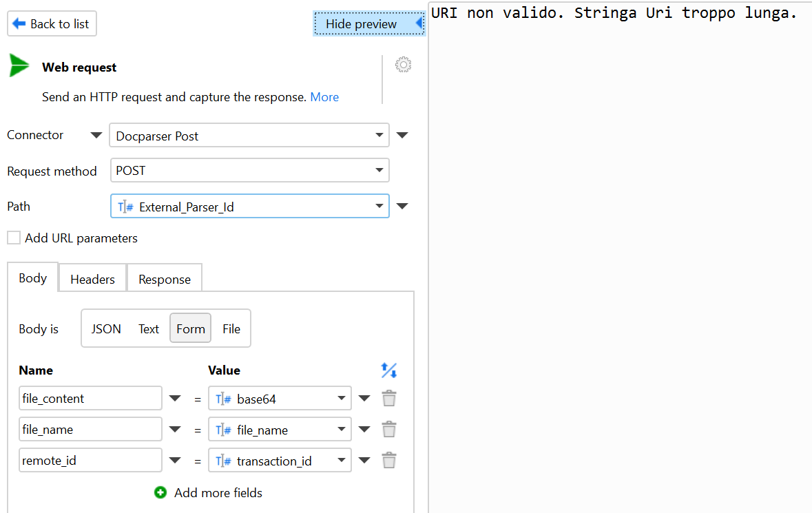Click the T# icon beside file_name value
The height and width of the screenshot is (513, 812).
pos(223,430)
